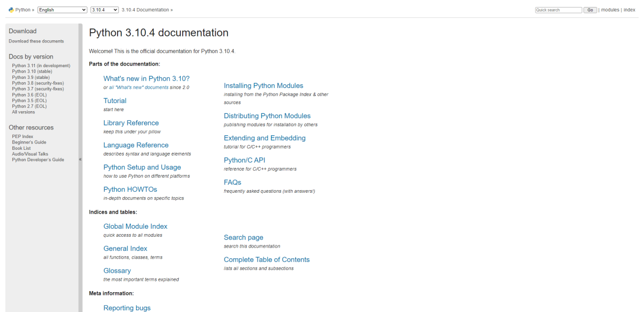Open the Language Reference
This screenshot has width=644, height=312.
pyautogui.click(x=136, y=144)
